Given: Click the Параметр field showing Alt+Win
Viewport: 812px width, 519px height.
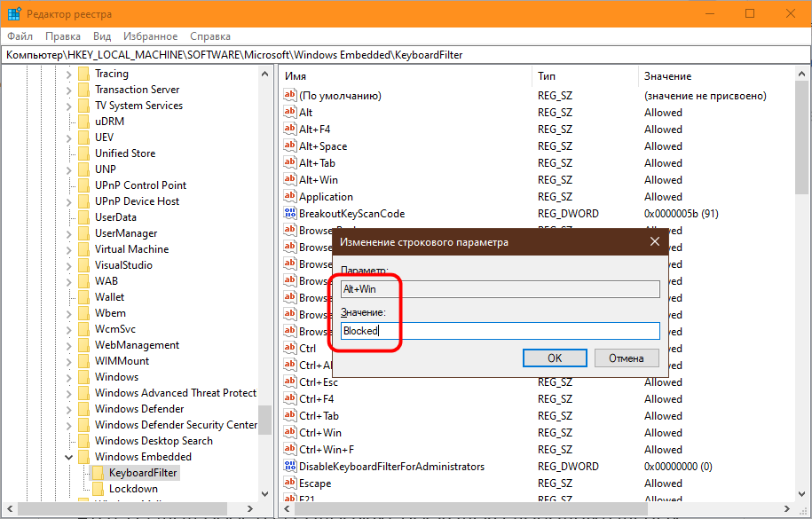Looking at the screenshot, I should coord(501,289).
